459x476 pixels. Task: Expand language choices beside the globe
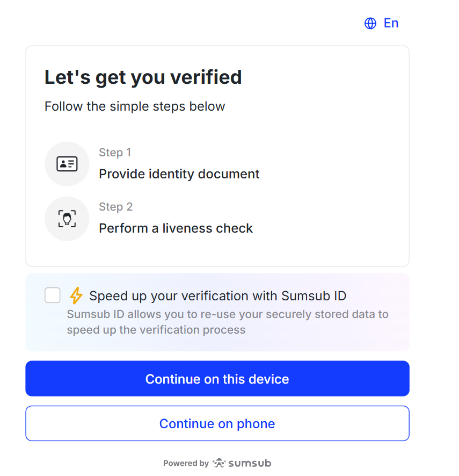[390, 23]
